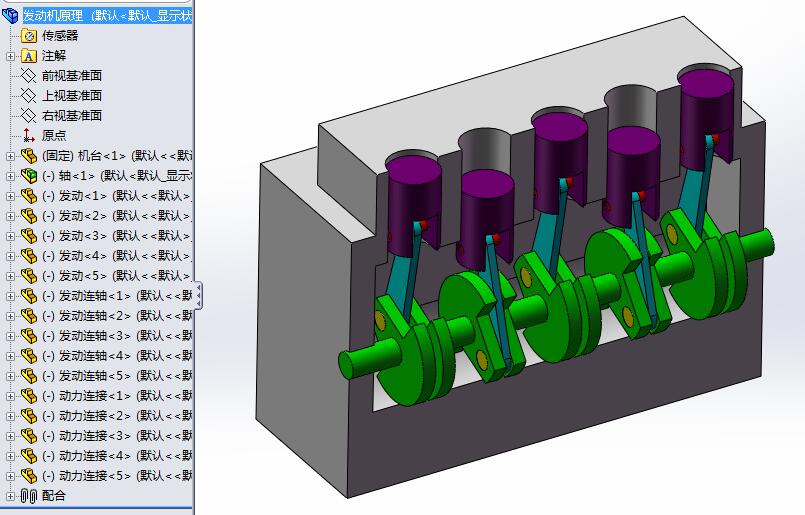Screen dimensions: 805x515
Task: Select the 右视基准面 label
Action: click(72, 116)
